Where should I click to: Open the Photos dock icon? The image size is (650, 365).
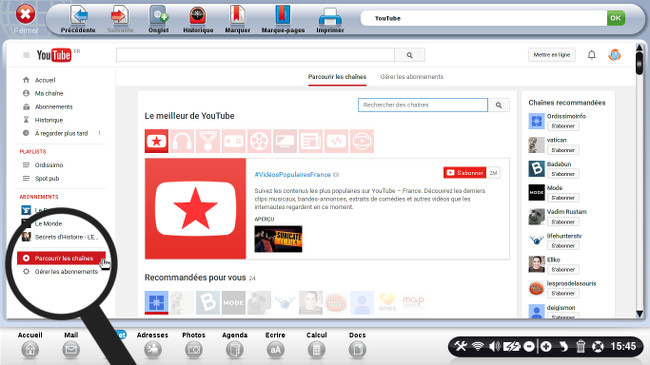pos(194,350)
